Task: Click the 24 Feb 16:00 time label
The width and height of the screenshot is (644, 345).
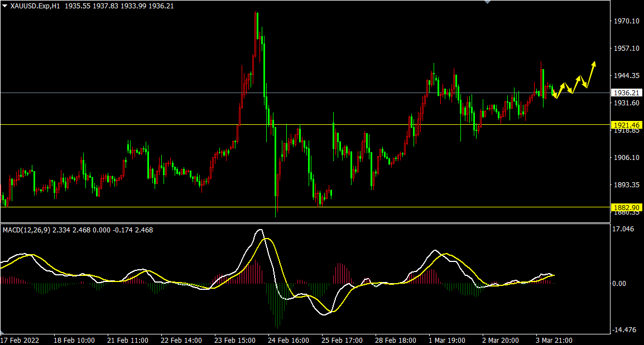Action: pyautogui.click(x=289, y=341)
